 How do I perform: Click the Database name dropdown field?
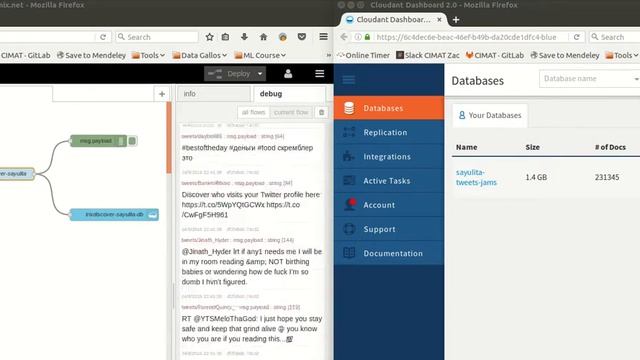[x=589, y=79]
